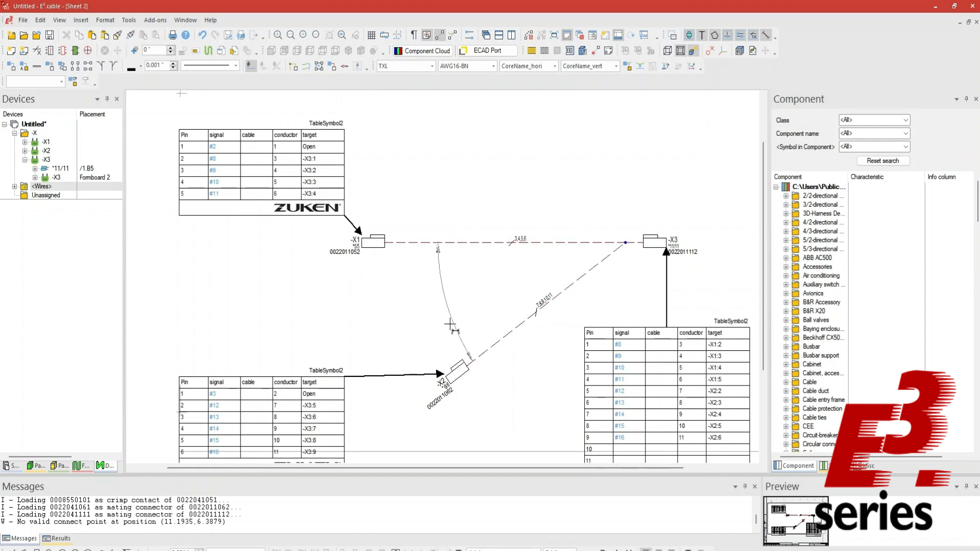This screenshot has width=980, height=551.
Task: Undo the last action
Action: pyautogui.click(x=202, y=35)
